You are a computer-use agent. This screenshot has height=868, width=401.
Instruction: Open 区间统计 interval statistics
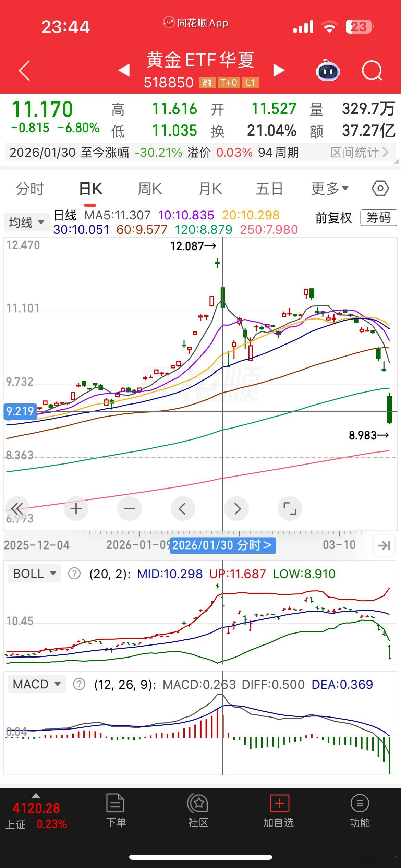[x=360, y=153]
